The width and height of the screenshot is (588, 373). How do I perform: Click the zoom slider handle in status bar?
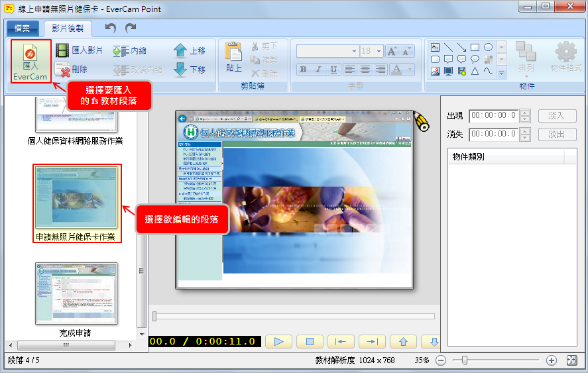(x=465, y=360)
